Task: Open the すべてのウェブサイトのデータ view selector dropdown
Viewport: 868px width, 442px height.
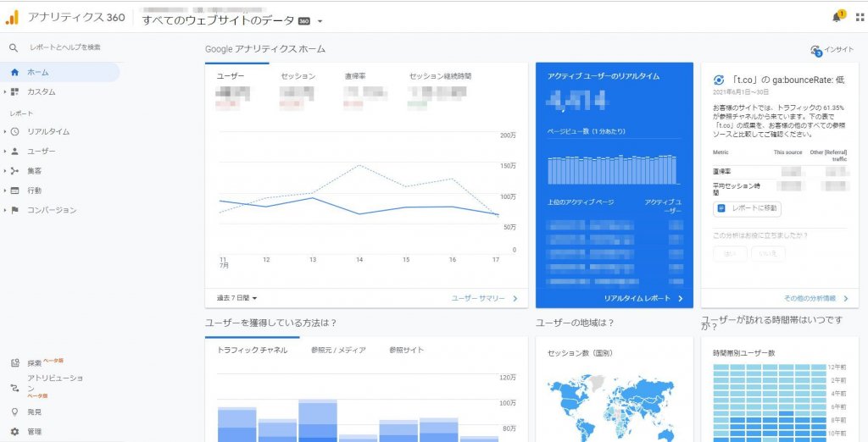Action: pos(232,21)
